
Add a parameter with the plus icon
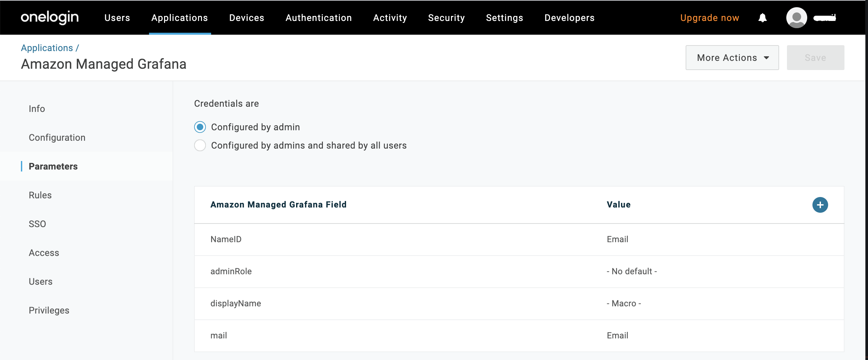[x=820, y=205]
